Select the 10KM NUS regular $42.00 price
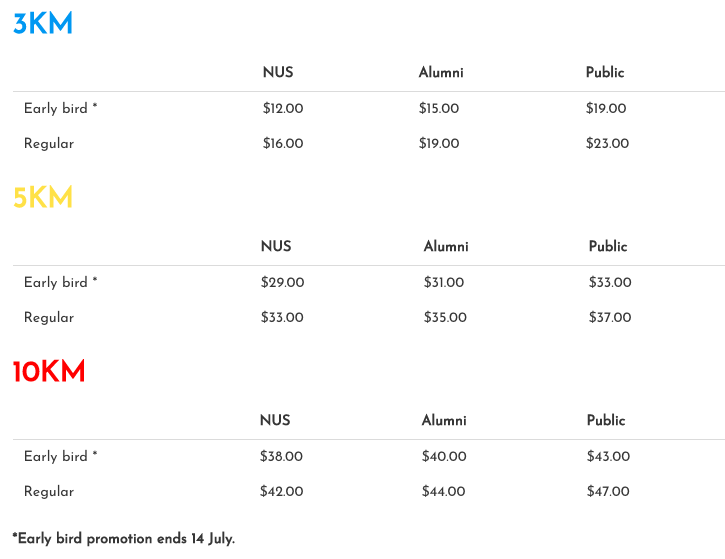725x559 pixels. [281, 491]
